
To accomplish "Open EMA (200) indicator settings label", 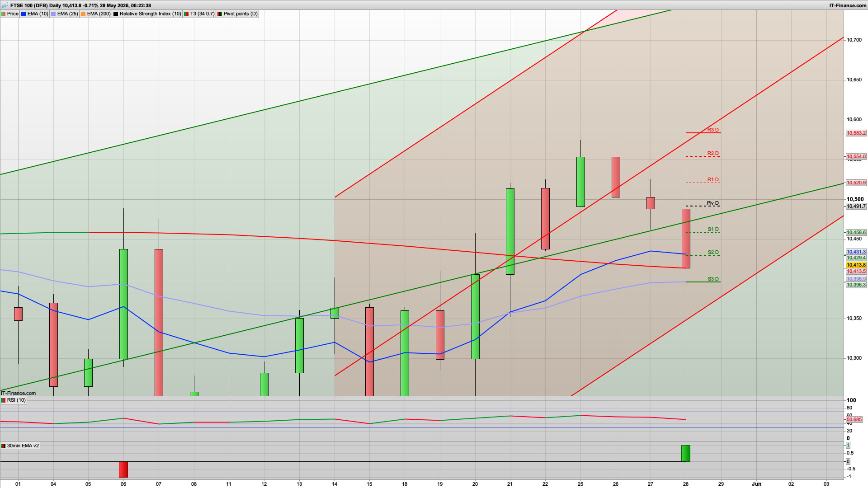I will pyautogui.click(x=99, y=14).
